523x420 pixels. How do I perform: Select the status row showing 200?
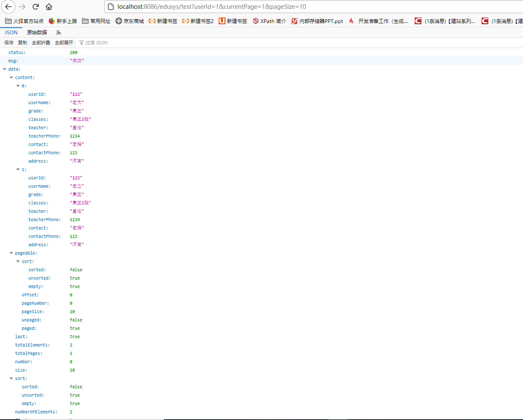point(261,52)
